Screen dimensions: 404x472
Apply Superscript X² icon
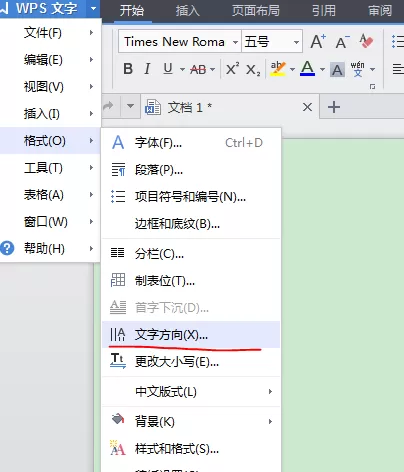point(232,69)
